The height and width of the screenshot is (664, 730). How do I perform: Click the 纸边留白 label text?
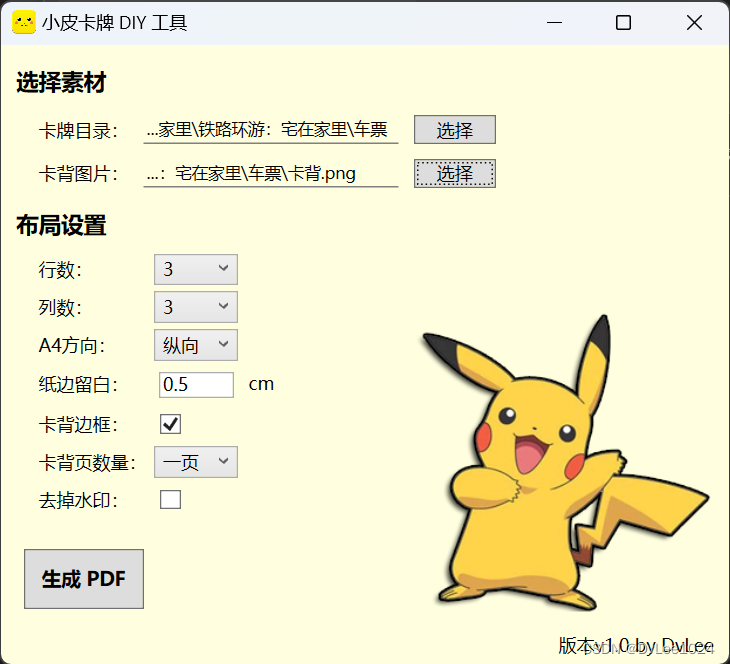coord(78,385)
